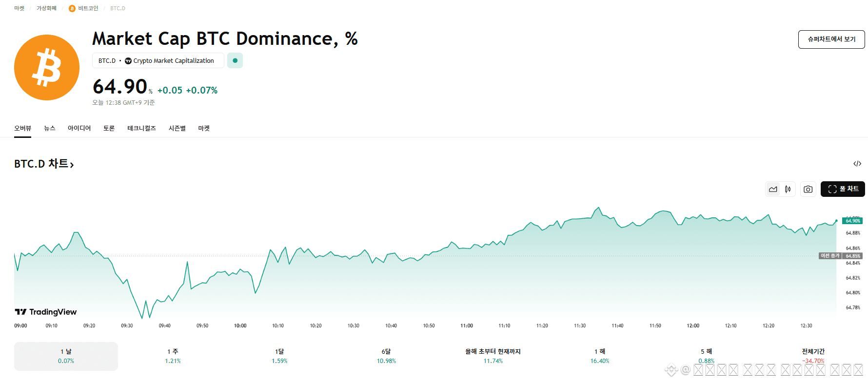Expand the BTC.D 차트 heading arrow
The image size is (868, 382).
[72, 165]
